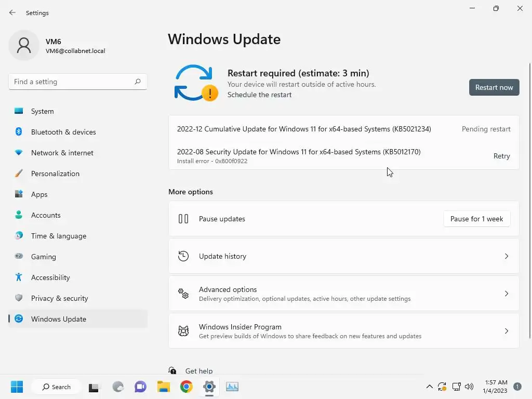Image resolution: width=532 pixels, height=399 pixels.
Task: Open Gaming settings
Action: coord(78,257)
